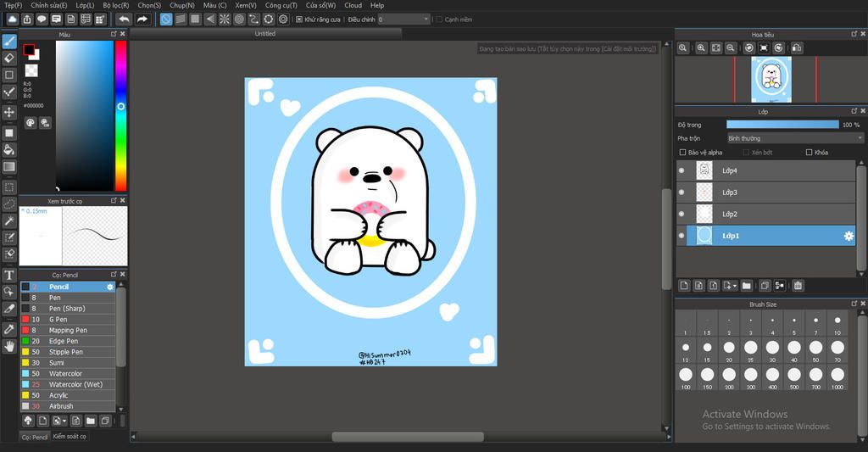Enable radial snap guide
This screenshot has height=452, width=868.
pos(225,20)
